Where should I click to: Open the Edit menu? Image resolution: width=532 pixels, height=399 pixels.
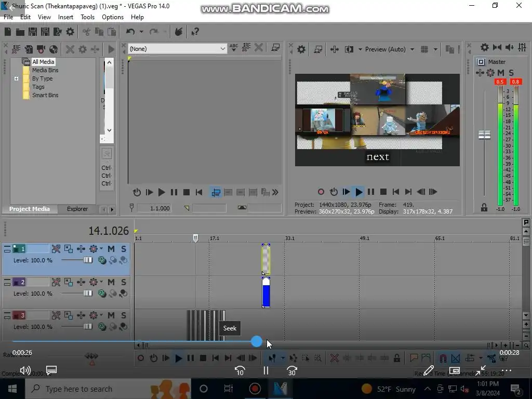pyautogui.click(x=25, y=17)
